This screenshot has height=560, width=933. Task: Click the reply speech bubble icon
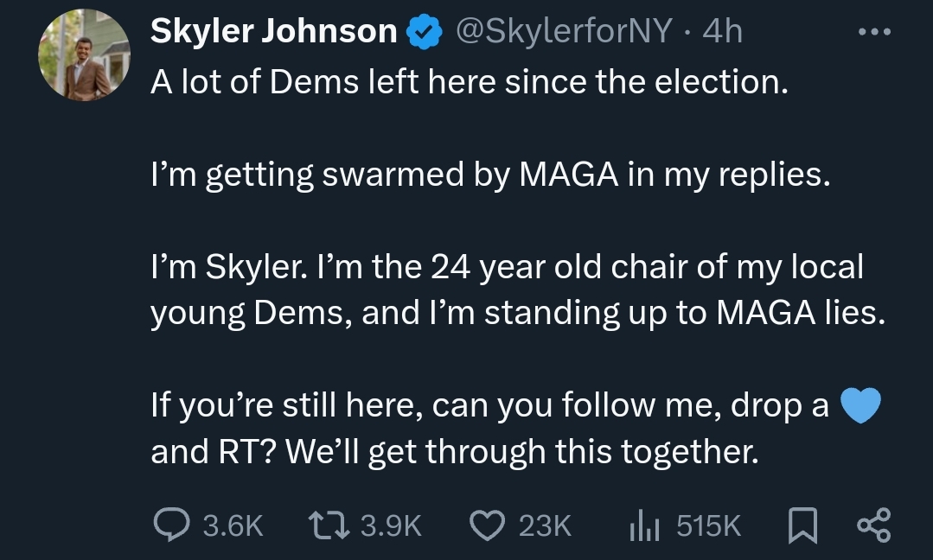pyautogui.click(x=169, y=525)
